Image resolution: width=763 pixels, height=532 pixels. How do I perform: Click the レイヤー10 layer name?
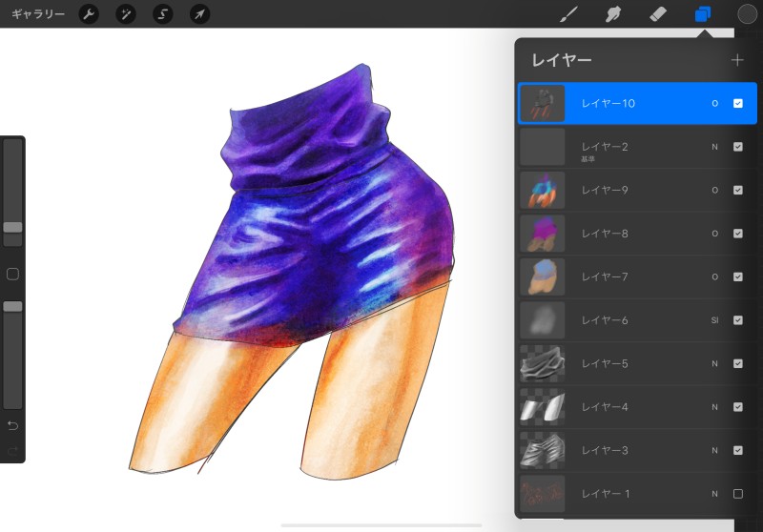tap(608, 103)
